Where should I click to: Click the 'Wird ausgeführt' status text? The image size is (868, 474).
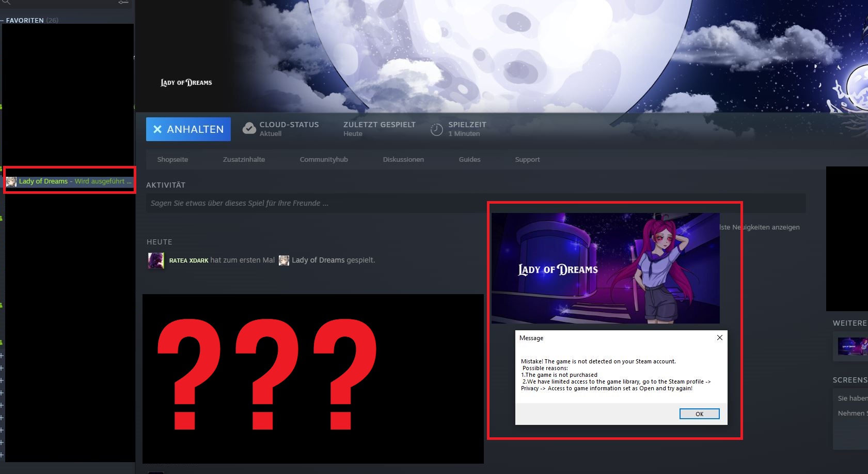point(100,181)
